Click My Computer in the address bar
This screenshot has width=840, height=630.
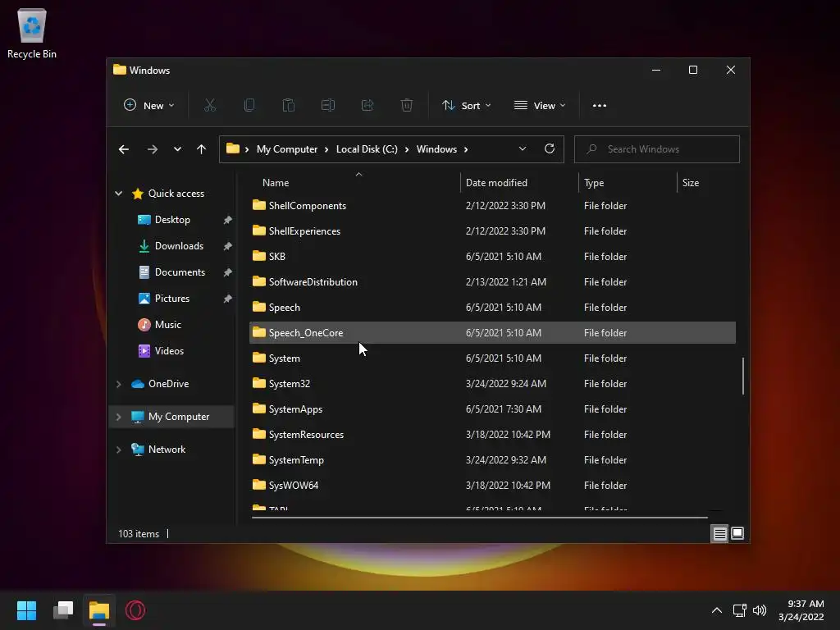[287, 149]
